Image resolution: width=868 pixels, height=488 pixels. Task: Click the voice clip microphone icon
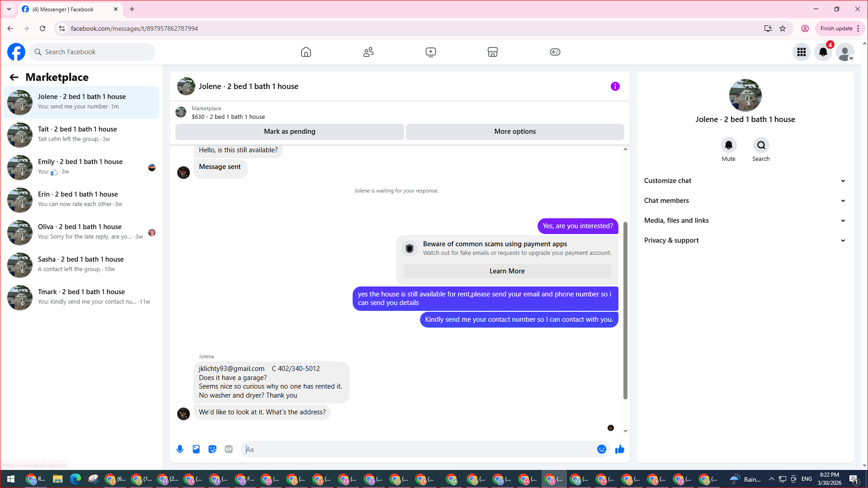pos(180,449)
